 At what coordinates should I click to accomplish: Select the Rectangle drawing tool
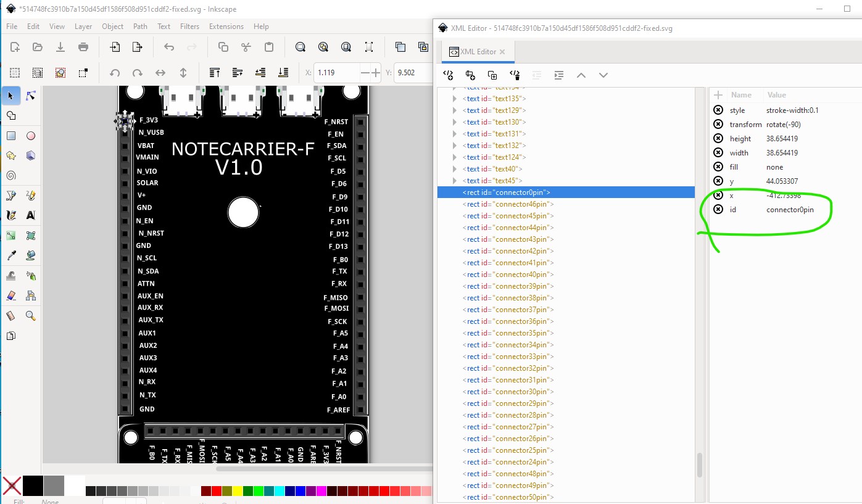pyautogui.click(x=11, y=136)
